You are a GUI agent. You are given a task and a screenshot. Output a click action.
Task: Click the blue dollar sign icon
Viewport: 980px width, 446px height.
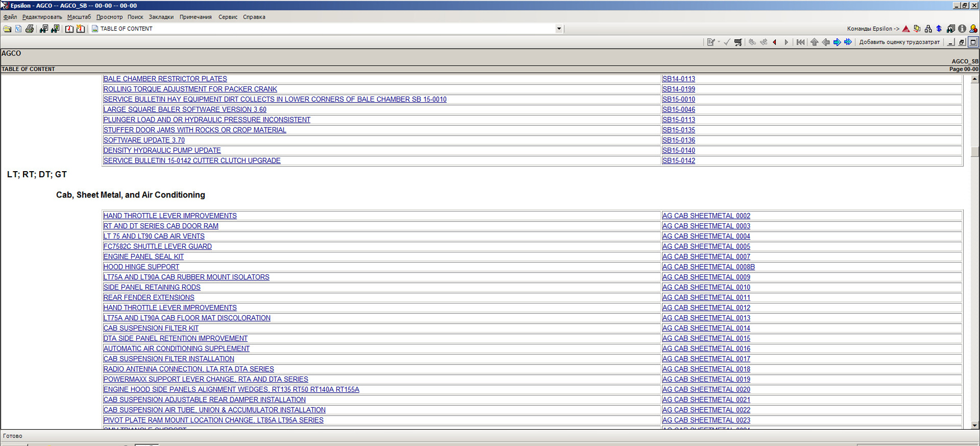tap(939, 29)
